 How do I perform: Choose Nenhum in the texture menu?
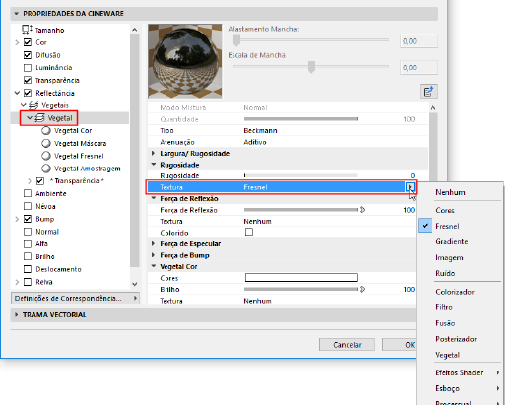pyautogui.click(x=450, y=192)
